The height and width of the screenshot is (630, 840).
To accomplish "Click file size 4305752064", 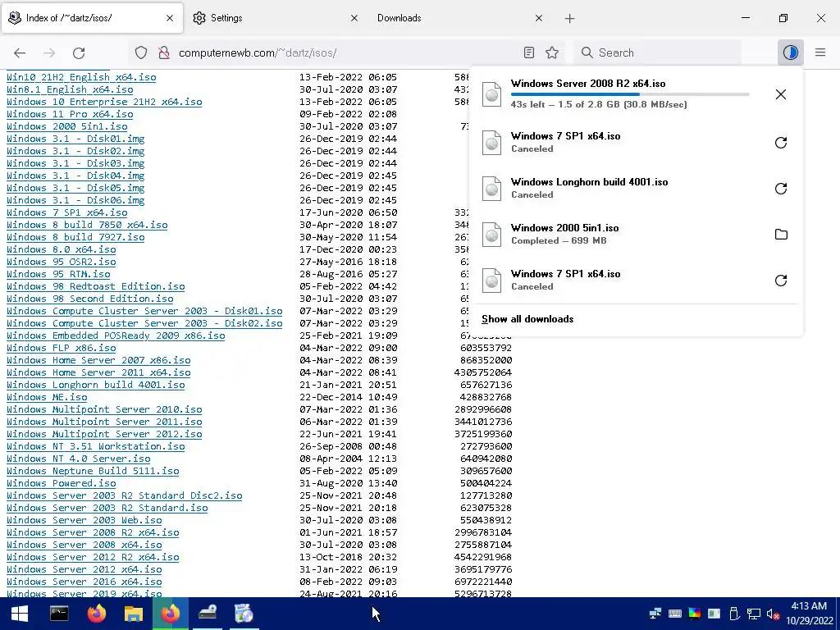I will (x=482, y=373).
